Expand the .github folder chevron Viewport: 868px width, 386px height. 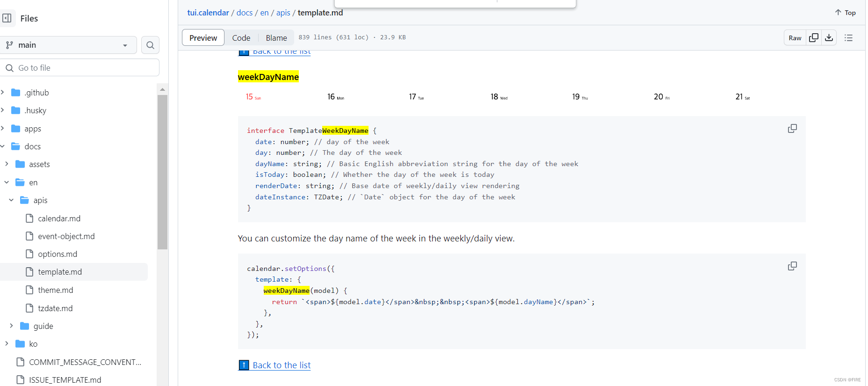click(2, 93)
